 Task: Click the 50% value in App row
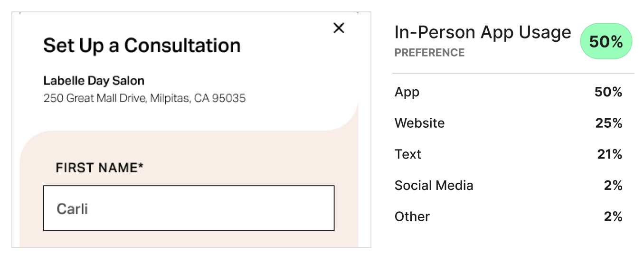click(608, 92)
